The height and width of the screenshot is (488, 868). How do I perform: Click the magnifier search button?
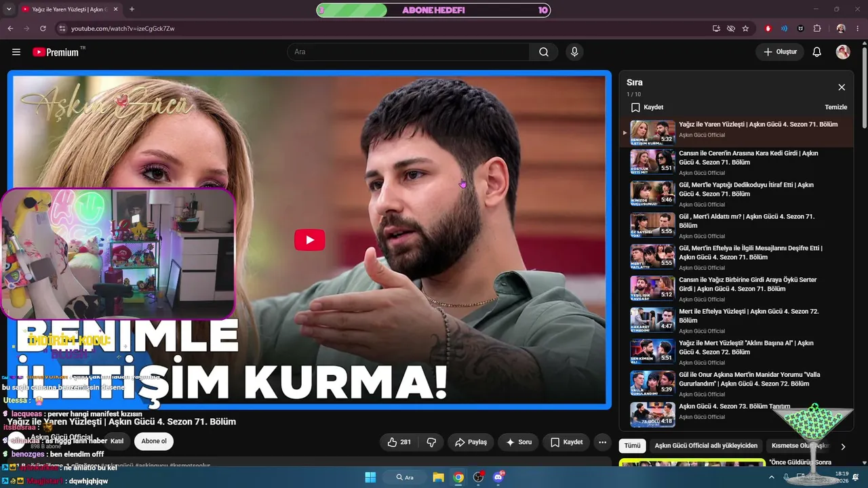coord(544,52)
